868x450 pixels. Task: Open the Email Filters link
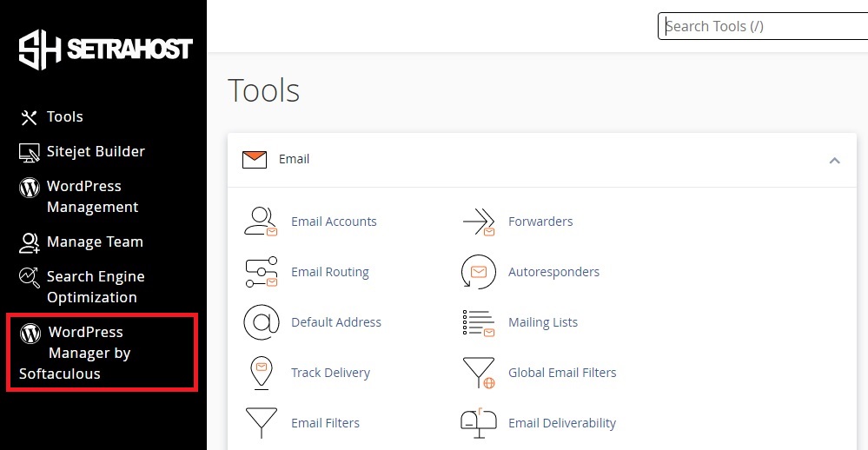(x=326, y=423)
